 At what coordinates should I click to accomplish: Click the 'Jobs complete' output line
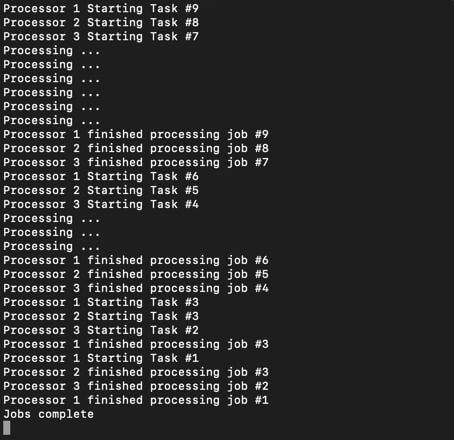click(49, 414)
